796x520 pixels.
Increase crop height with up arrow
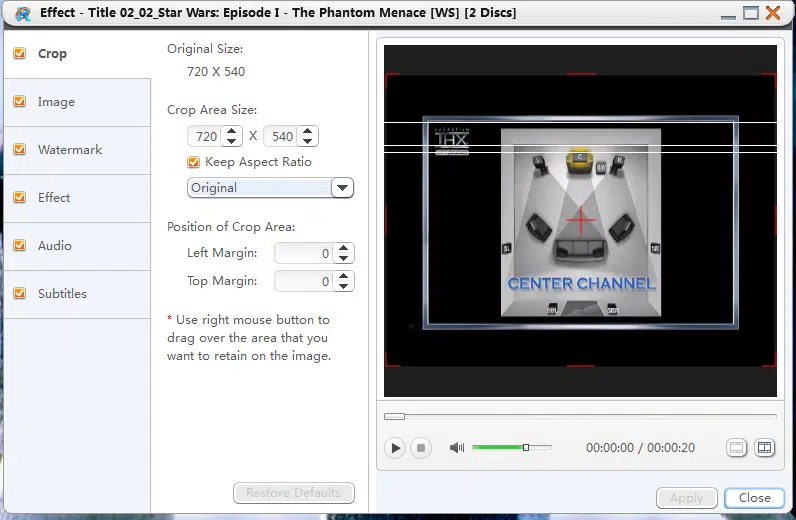click(308, 131)
